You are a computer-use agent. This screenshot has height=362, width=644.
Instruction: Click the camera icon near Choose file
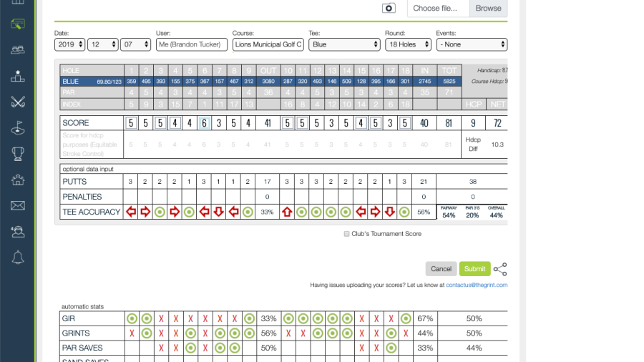(x=388, y=8)
